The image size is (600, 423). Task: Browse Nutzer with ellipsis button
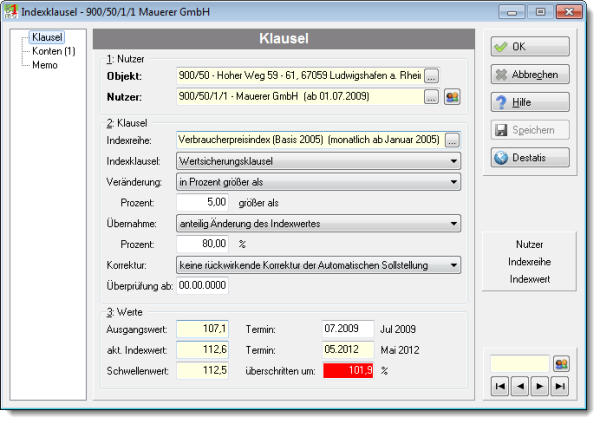(x=432, y=97)
